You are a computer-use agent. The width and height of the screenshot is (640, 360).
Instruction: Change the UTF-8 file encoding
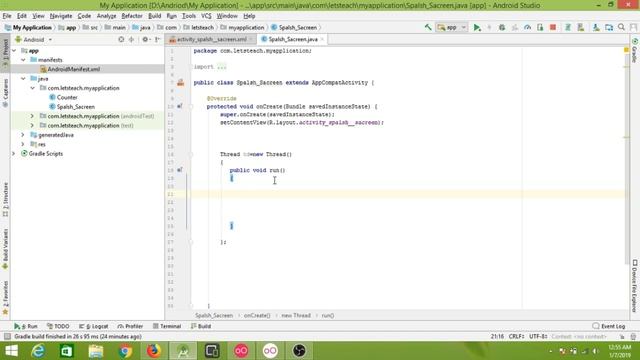(538, 337)
